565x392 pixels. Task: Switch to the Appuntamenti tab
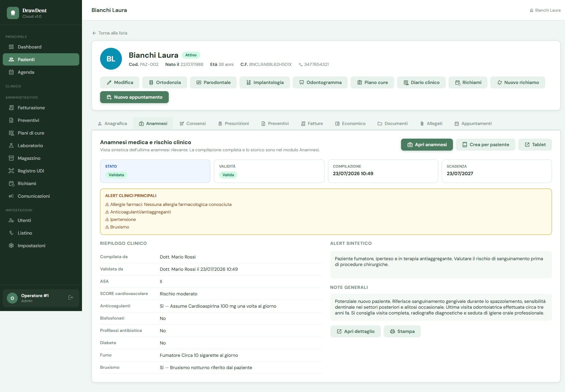(473, 124)
